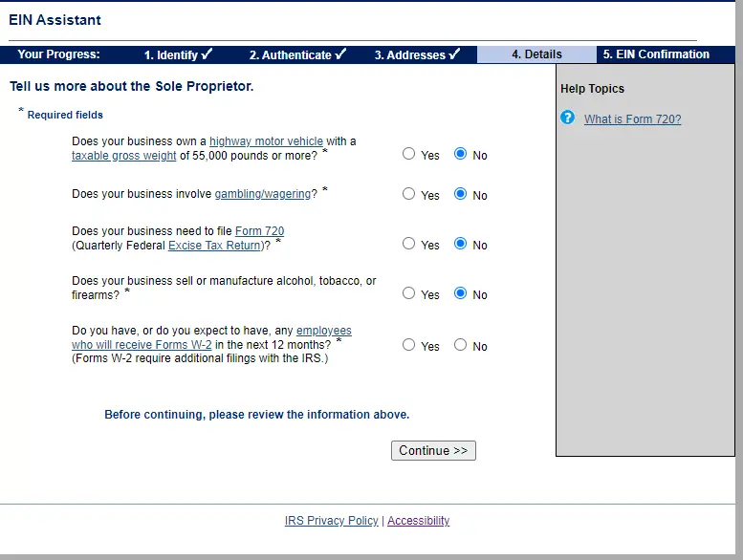Select Yes for gambling/wagering question
Viewport: 743px width, 560px height.
(408, 194)
